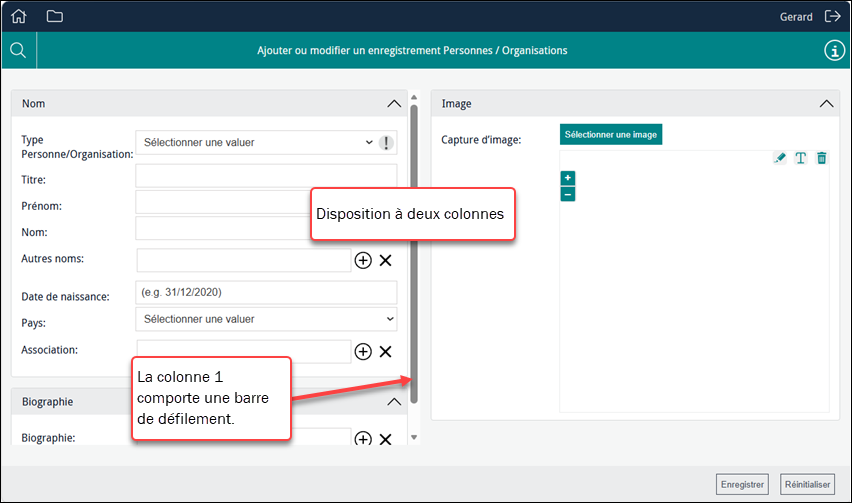Add a Biographie entry

coord(363,438)
